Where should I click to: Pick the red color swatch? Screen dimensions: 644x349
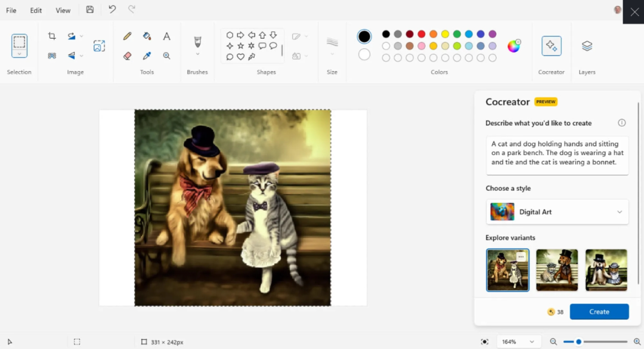(422, 34)
